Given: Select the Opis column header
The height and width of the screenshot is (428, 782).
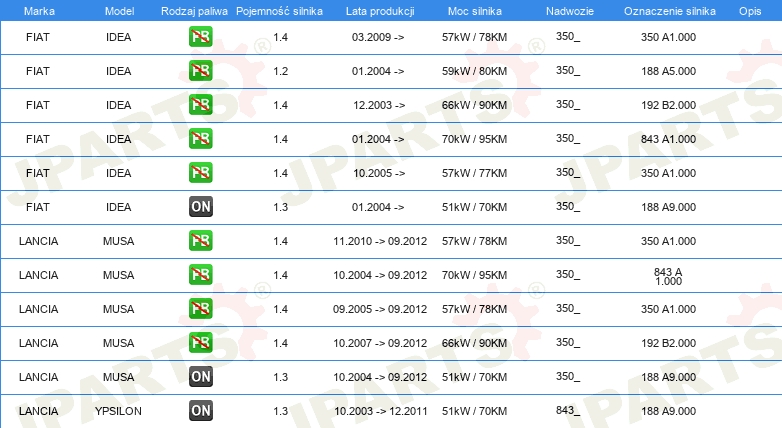Looking at the screenshot, I should coord(750,11).
